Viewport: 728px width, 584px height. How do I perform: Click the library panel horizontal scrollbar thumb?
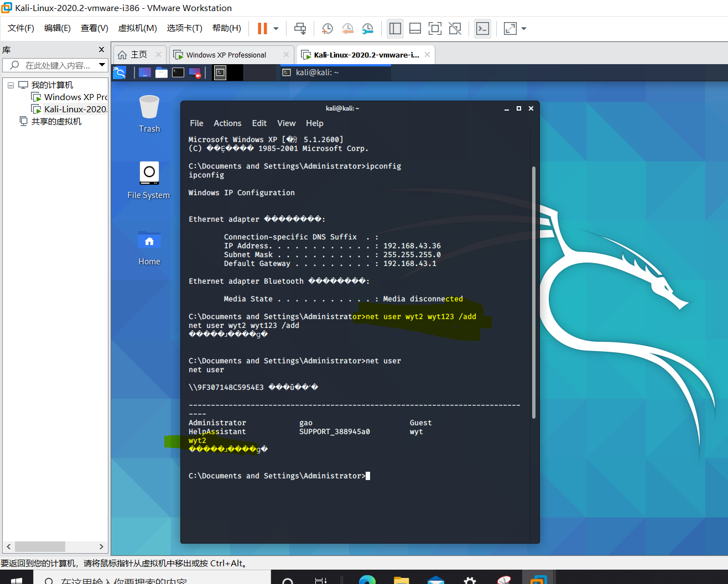pyautogui.click(x=40, y=546)
